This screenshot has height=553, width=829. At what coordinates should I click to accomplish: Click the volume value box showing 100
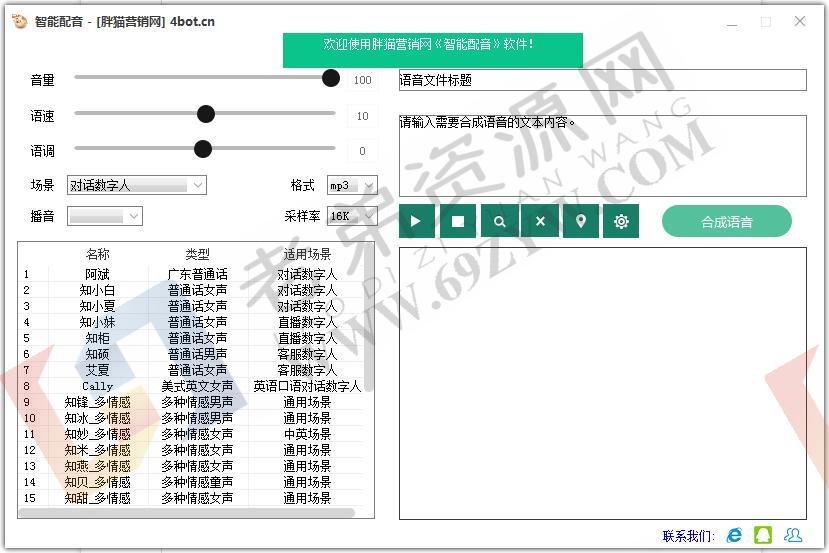[x=362, y=80]
